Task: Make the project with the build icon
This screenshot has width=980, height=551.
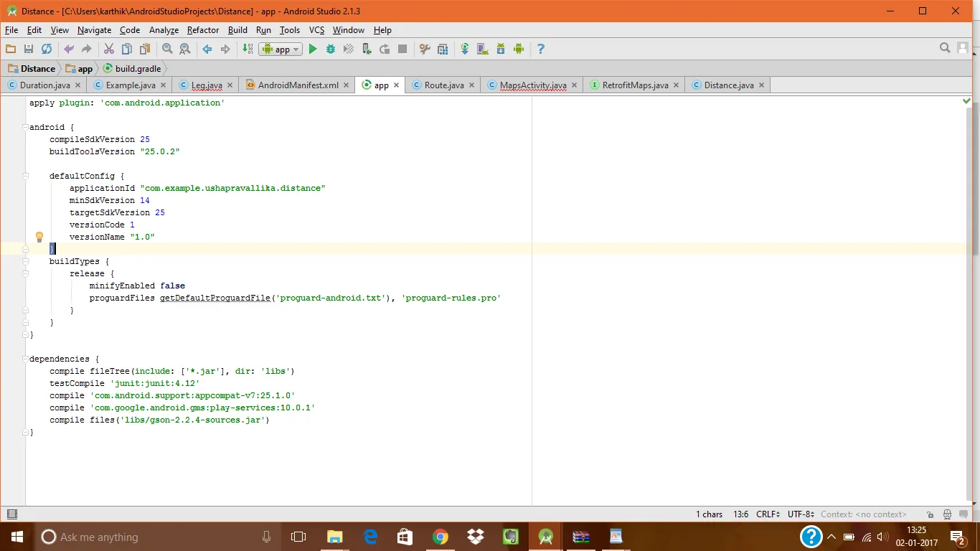Action: (248, 49)
